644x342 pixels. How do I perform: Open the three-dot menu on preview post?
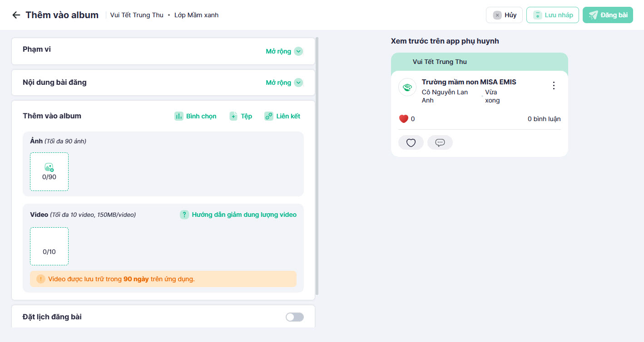[554, 86]
